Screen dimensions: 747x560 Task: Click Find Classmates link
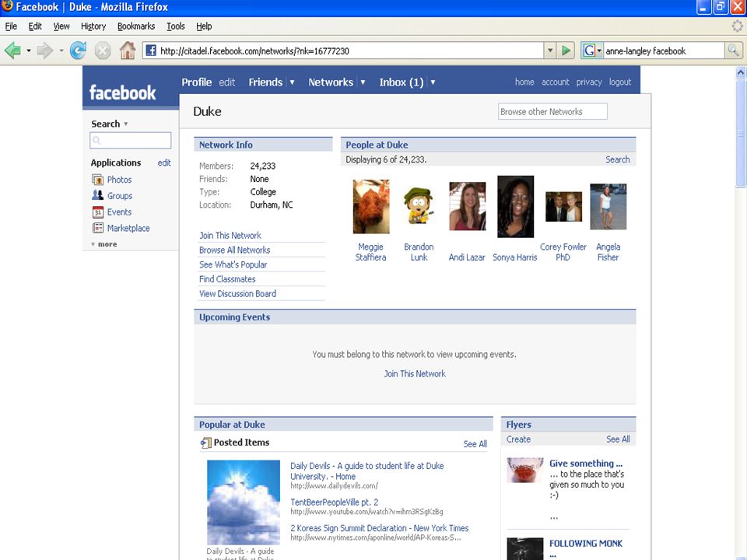[227, 279]
